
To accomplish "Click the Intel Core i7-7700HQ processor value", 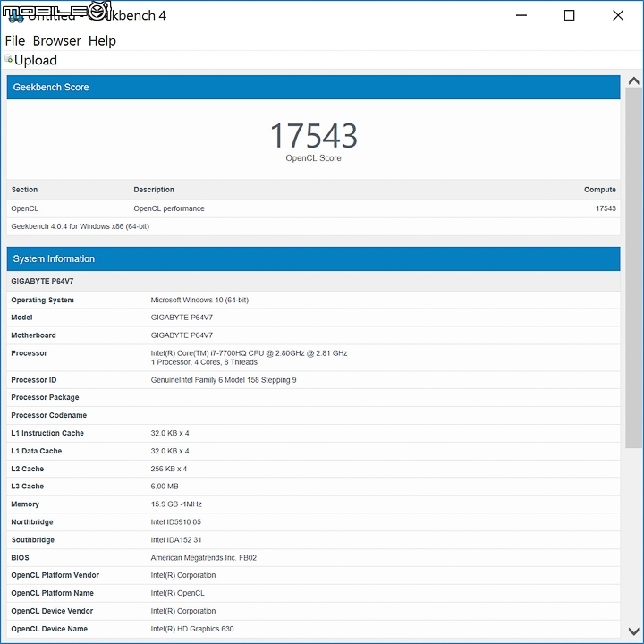I will pos(249,353).
